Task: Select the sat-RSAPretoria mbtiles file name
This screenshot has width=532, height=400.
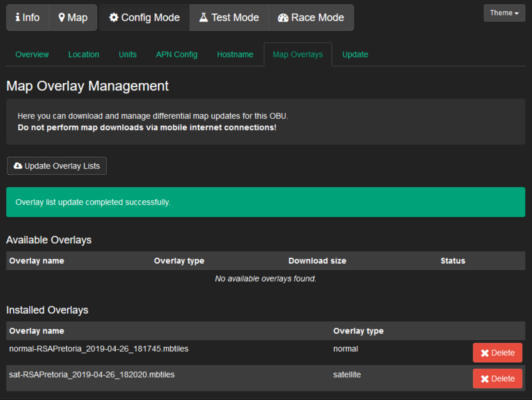Action: 92,374
